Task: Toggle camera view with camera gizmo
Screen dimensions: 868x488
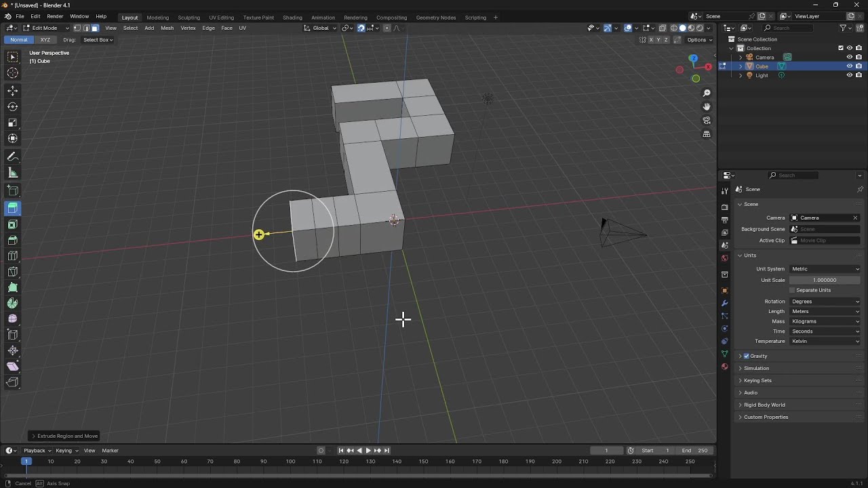Action: (707, 121)
